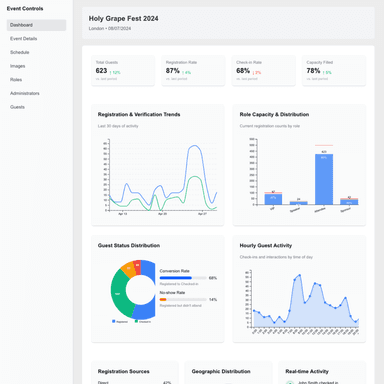Click the Total Guests 623 card
384x384 pixels.
pos(123,71)
